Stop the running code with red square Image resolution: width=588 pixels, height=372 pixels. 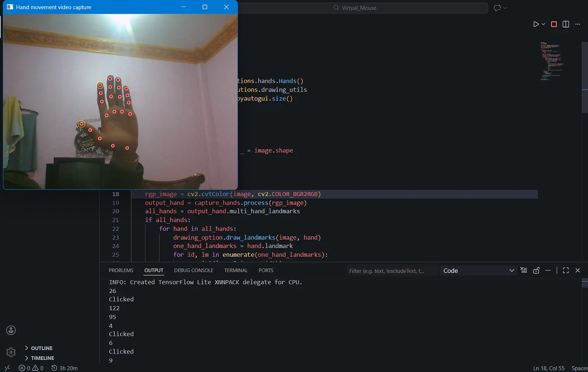pyautogui.click(x=554, y=24)
